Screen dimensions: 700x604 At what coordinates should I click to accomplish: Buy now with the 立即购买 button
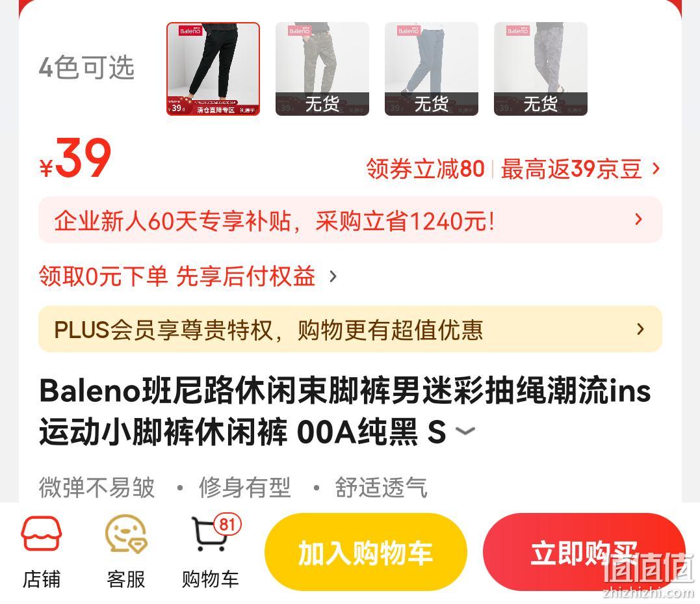(x=584, y=552)
